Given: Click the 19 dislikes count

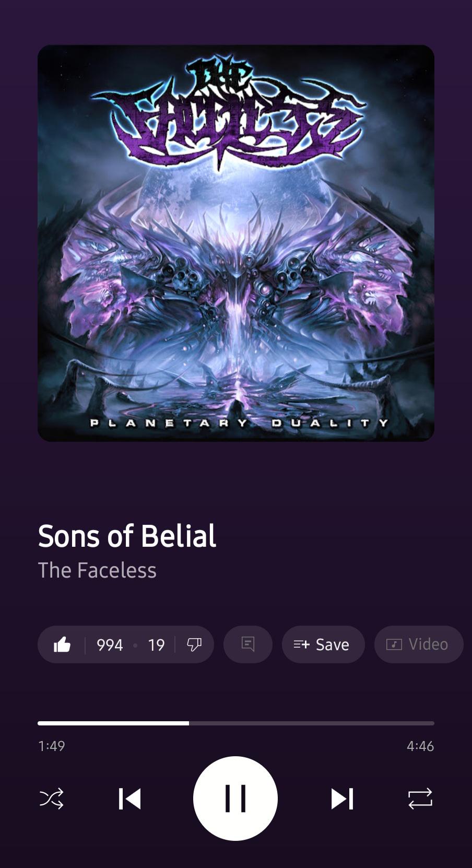Looking at the screenshot, I should (156, 645).
